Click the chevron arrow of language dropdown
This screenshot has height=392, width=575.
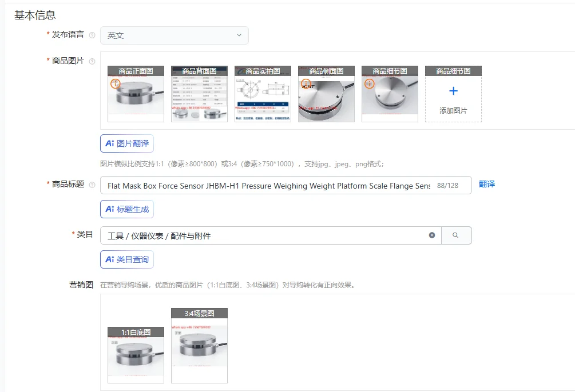click(239, 35)
